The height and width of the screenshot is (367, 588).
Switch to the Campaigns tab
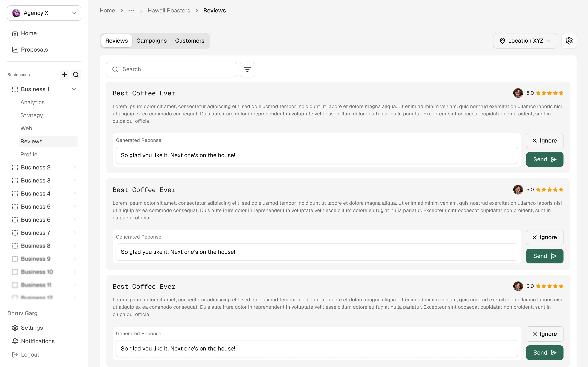point(151,41)
